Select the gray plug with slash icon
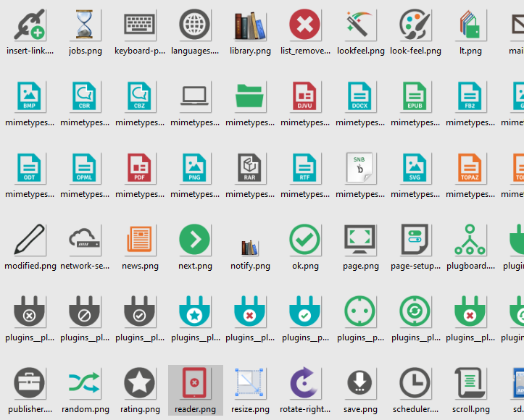 pos(84,311)
